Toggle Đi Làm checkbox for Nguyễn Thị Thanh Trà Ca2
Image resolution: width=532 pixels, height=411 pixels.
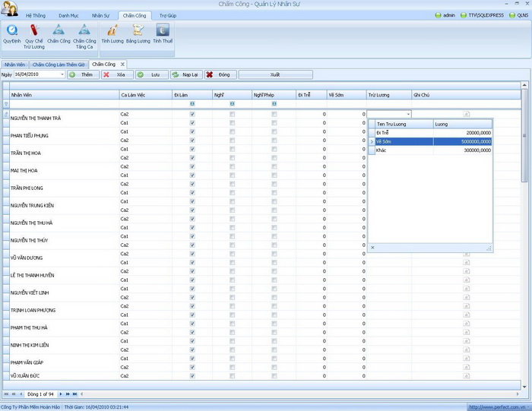pyautogui.click(x=192, y=114)
